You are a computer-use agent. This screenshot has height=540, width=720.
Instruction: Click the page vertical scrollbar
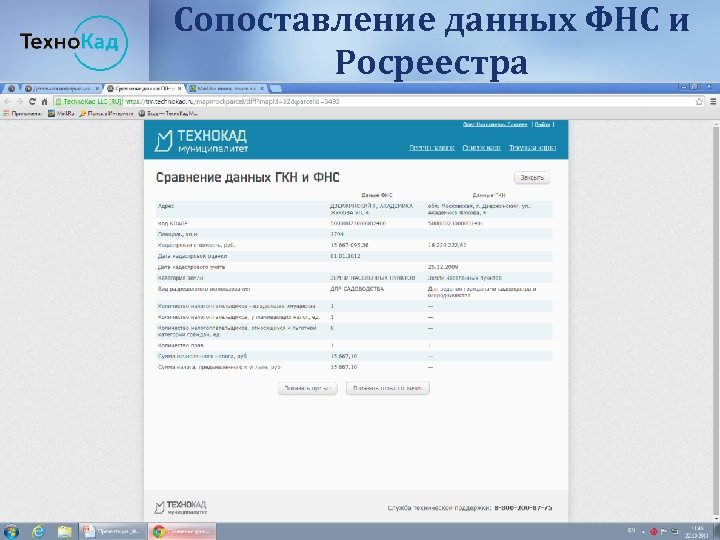pyautogui.click(x=715, y=321)
